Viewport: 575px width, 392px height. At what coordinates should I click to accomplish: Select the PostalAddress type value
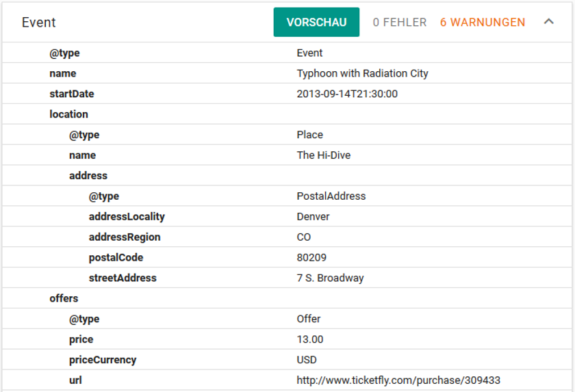tap(331, 196)
